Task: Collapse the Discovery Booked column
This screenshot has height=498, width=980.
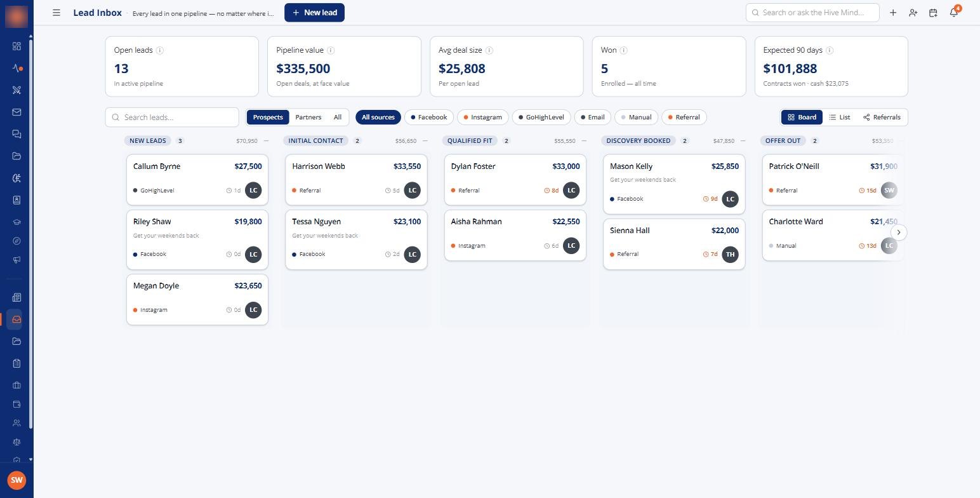Action: pos(743,141)
